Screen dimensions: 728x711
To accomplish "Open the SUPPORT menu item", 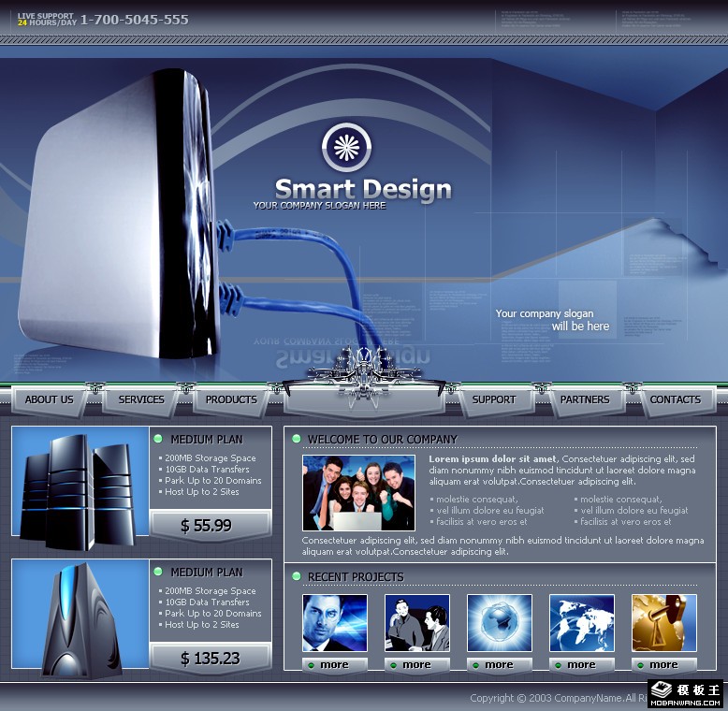I will tap(493, 399).
